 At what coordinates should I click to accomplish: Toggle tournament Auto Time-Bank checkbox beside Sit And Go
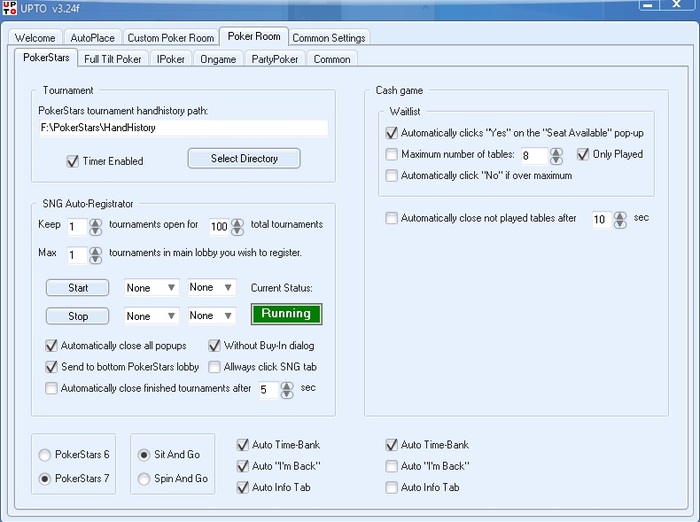click(243, 445)
